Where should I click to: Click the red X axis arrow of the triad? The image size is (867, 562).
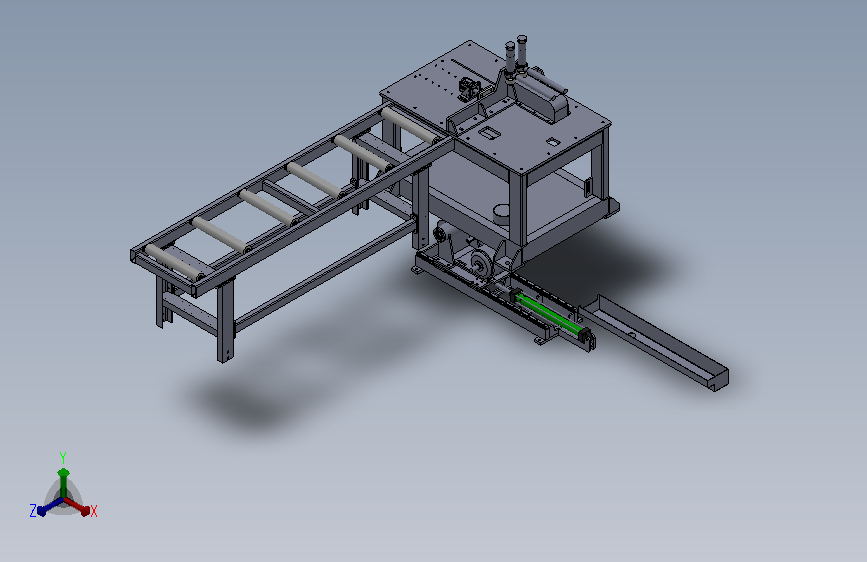pyautogui.click(x=78, y=507)
